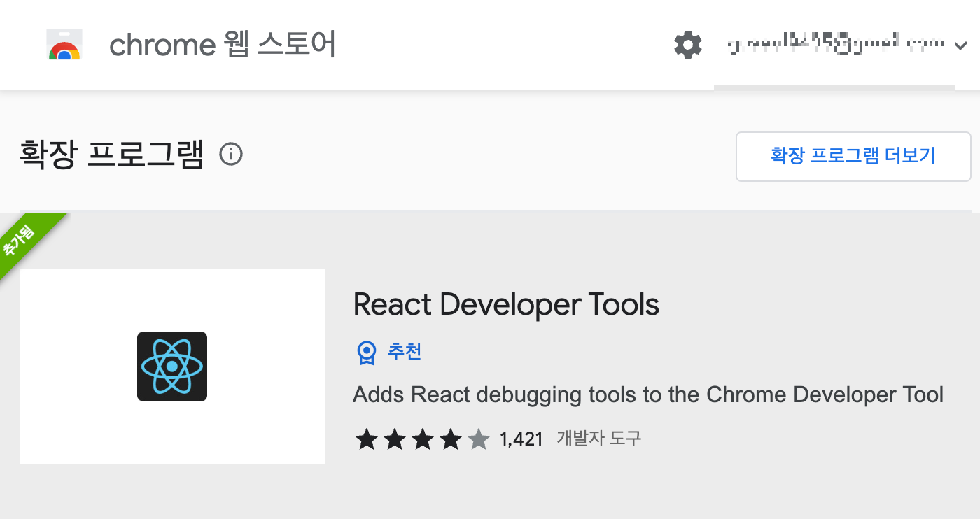Open the settings gear icon

688,45
